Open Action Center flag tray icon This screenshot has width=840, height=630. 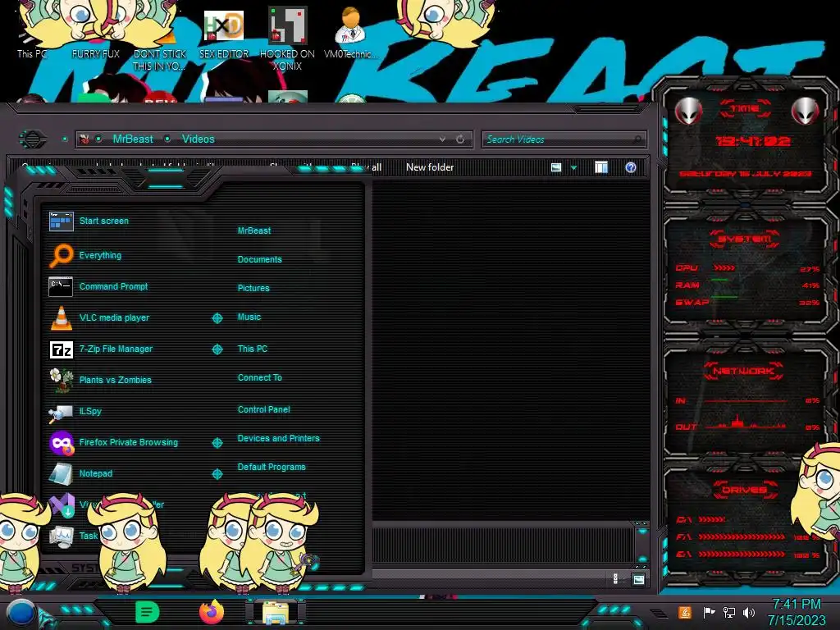(x=708, y=612)
